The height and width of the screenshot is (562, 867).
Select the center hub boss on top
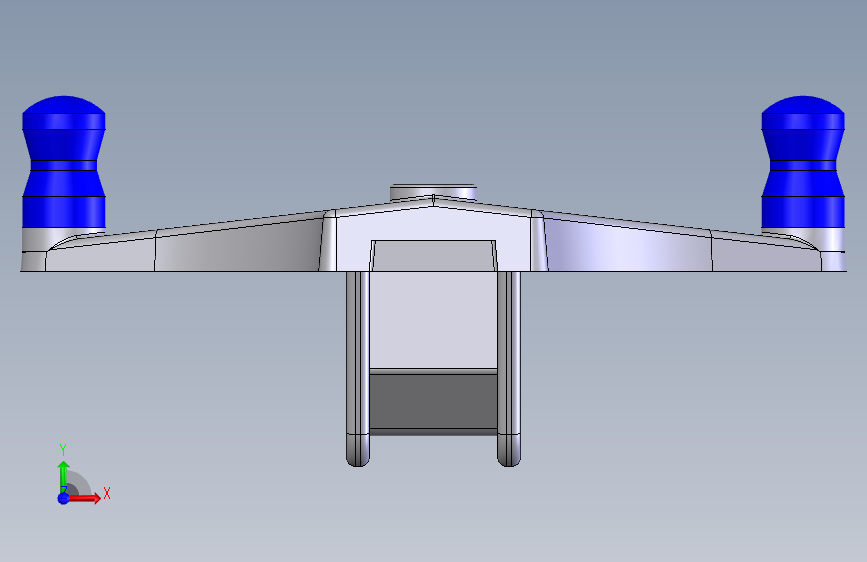(434, 191)
